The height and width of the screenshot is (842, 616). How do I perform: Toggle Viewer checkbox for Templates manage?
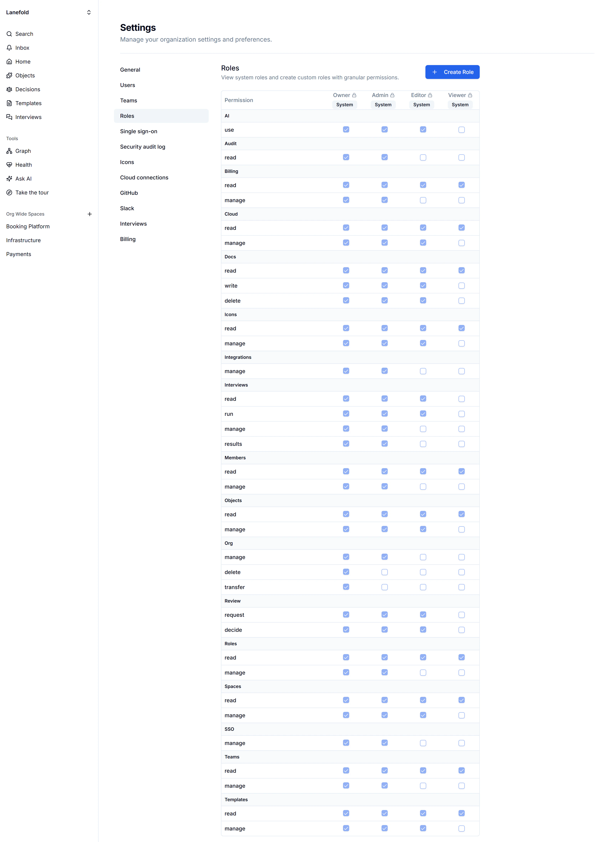462,829
